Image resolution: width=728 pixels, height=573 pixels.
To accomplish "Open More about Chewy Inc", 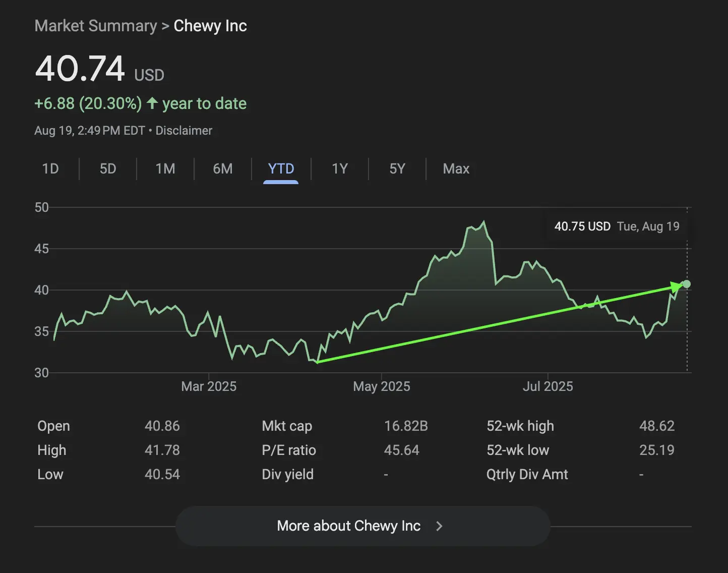I will pyautogui.click(x=362, y=526).
